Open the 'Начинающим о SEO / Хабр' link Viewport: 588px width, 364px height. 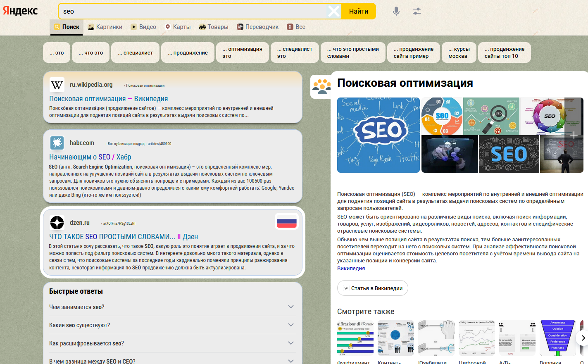90,157
